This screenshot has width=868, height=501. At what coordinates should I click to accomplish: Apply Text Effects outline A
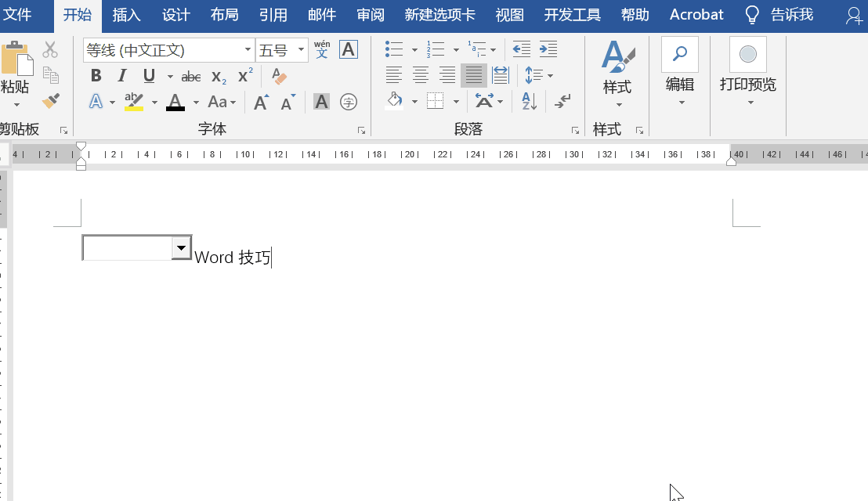tap(96, 102)
